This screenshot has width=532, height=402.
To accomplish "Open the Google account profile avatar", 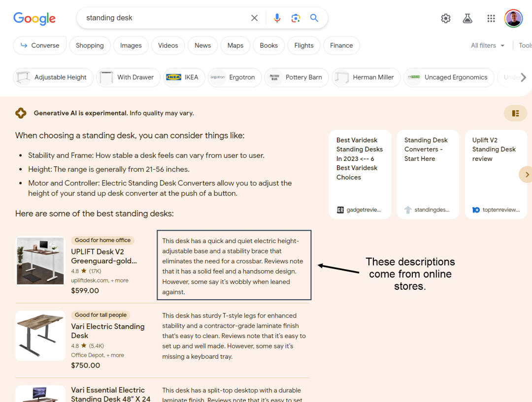I will click(513, 19).
